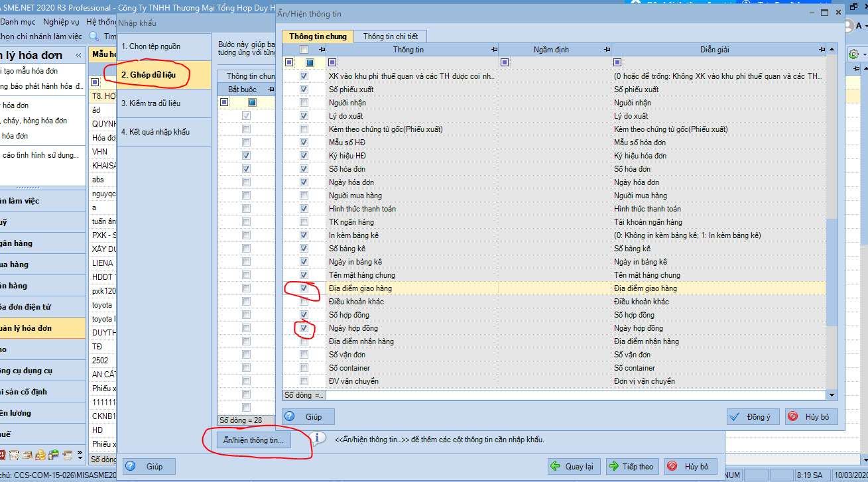
Task: Select the Thông tin chung tab
Action: [x=318, y=36]
